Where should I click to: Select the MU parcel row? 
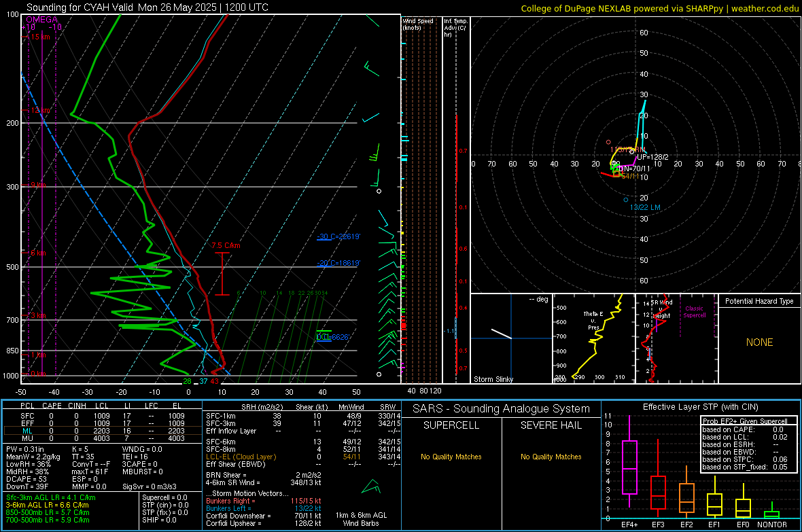[x=103, y=438]
